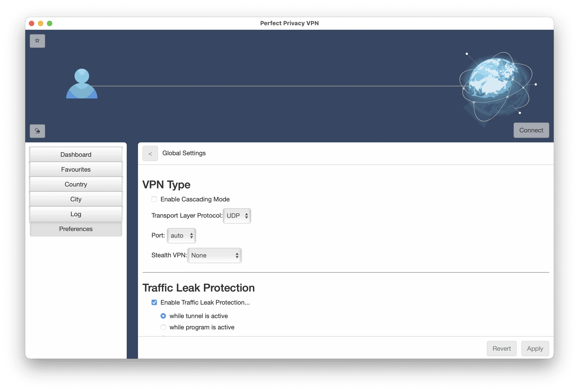Screen dimensions: 579x392
Task: Open Transport Layer Protocol UDP dropdown
Action: (x=237, y=216)
